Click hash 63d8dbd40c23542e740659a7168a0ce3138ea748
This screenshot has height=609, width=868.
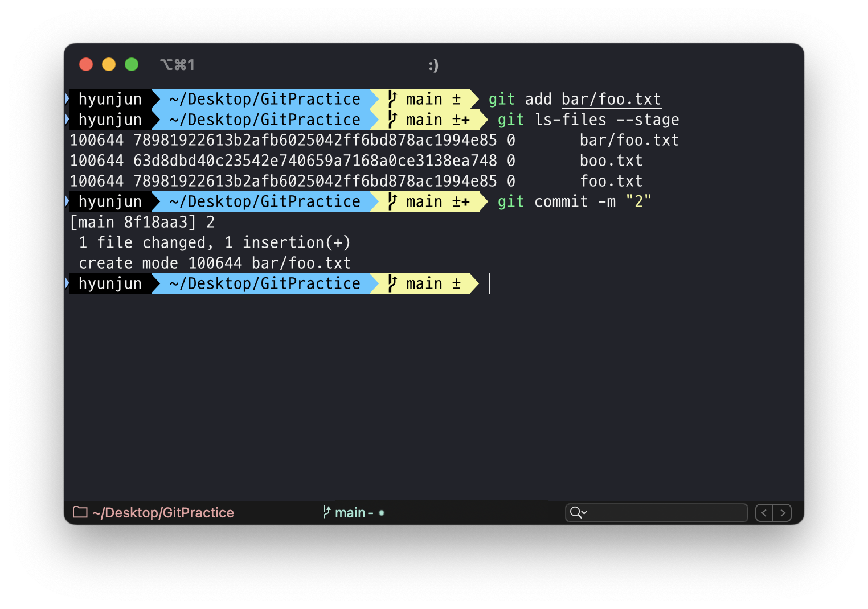click(x=315, y=161)
